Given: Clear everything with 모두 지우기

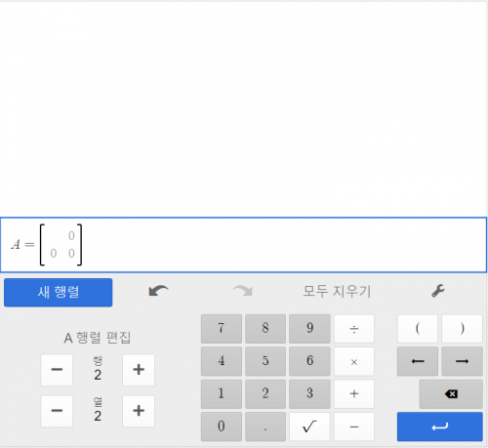Looking at the screenshot, I should coord(337,291).
